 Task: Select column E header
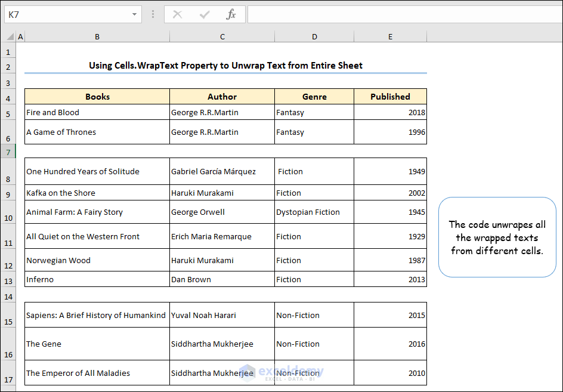(x=390, y=37)
